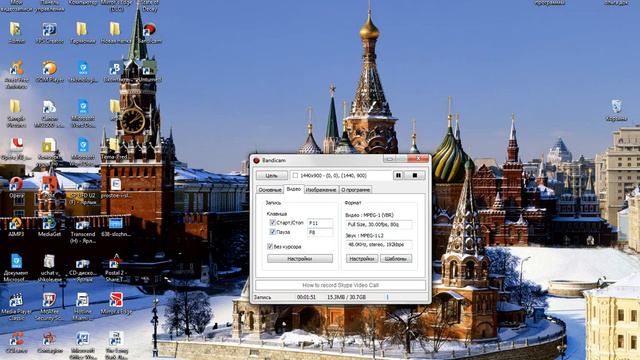The image size is (640, 360).
Task: Toggle the Старт/Стоп hotkey checkbox
Action: (273, 222)
